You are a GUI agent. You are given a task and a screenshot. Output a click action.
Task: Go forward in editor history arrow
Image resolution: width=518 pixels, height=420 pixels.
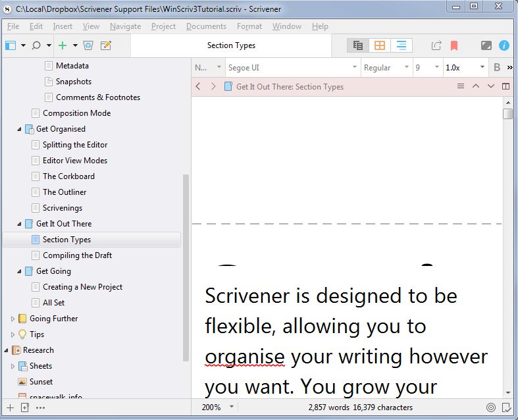click(213, 87)
